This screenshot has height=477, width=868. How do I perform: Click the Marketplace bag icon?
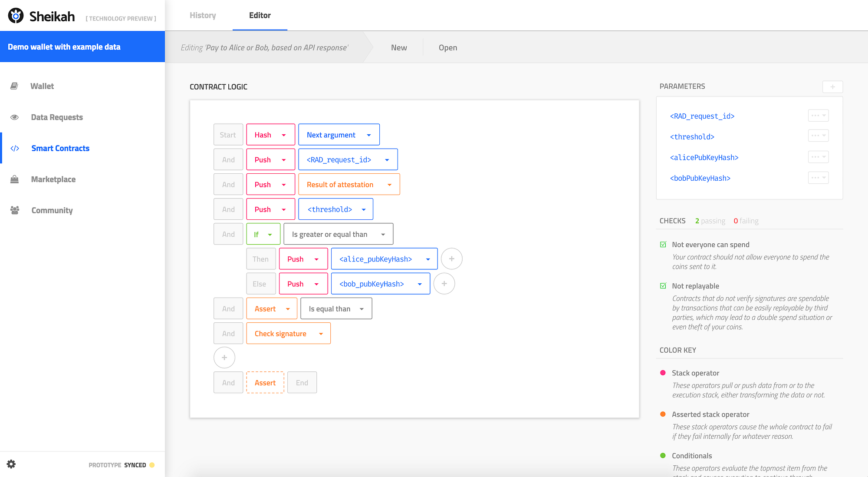14,179
